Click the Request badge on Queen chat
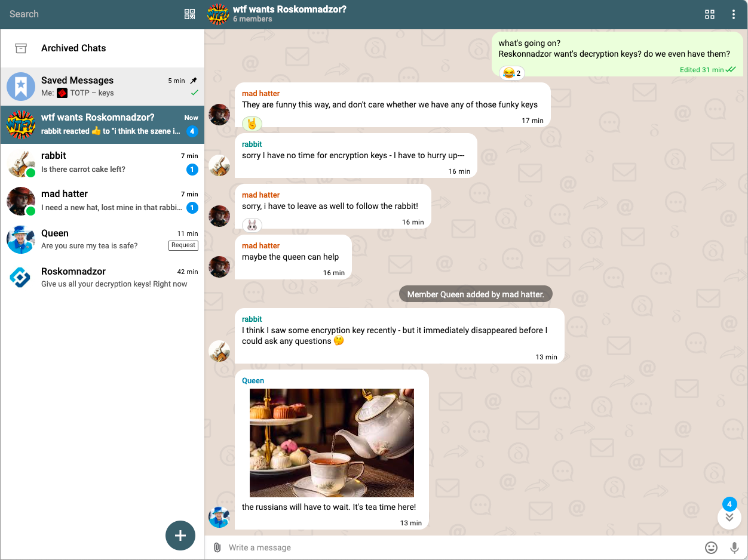 tap(183, 245)
